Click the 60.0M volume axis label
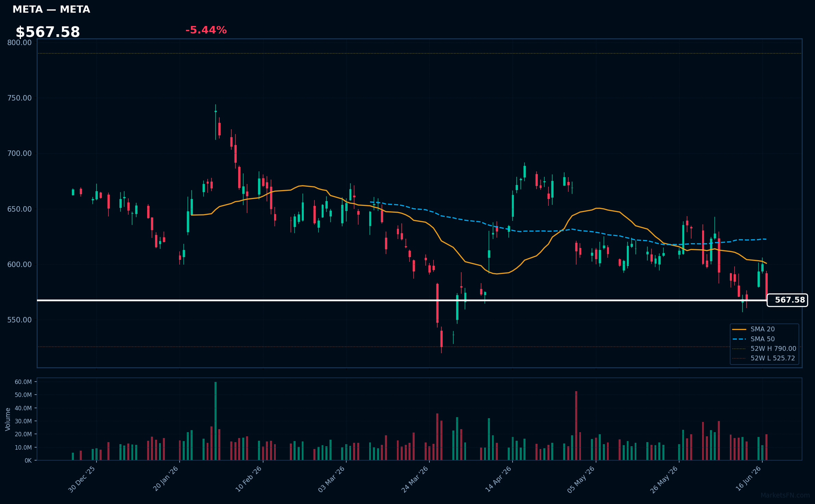The height and width of the screenshot is (504, 815). [x=23, y=382]
